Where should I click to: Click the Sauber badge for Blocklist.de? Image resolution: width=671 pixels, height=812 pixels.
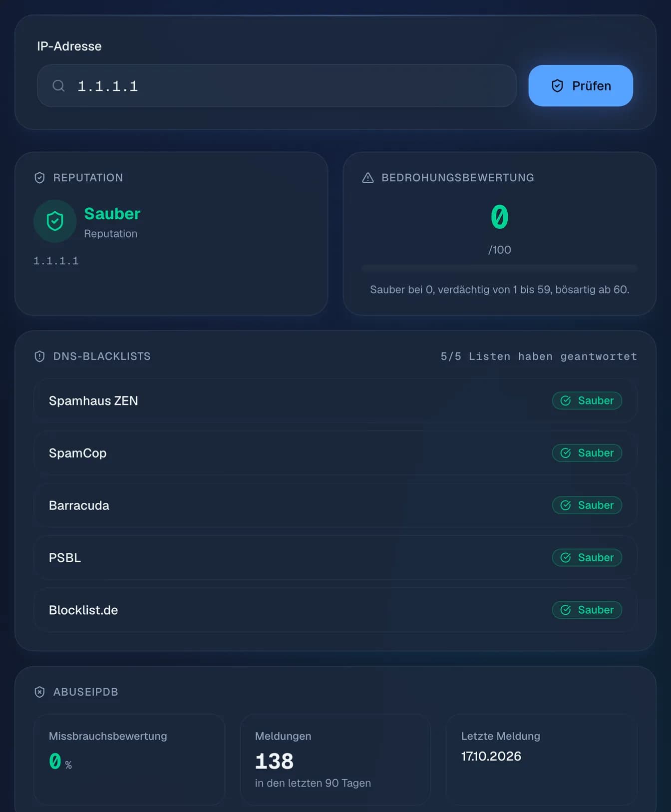587,610
